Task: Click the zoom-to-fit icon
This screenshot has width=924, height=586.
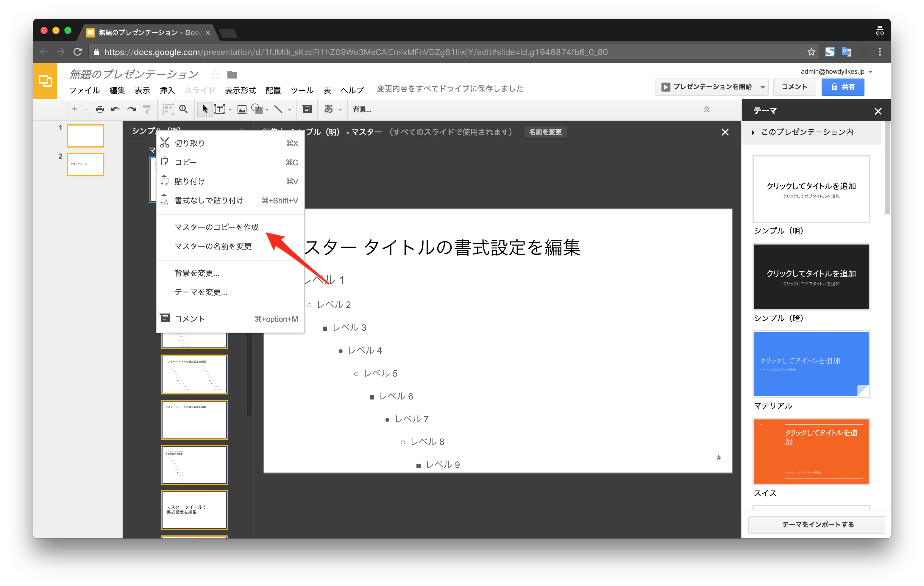Action: [168, 109]
